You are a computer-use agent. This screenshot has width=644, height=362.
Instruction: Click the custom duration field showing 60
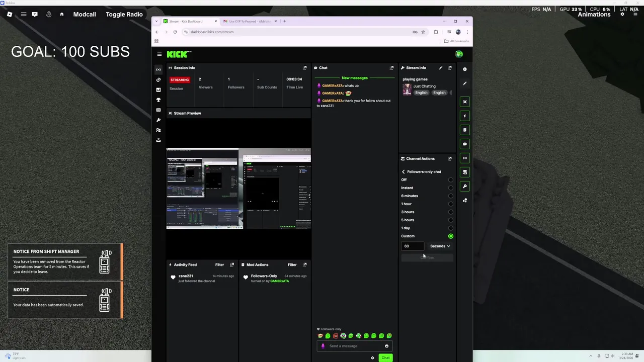tap(413, 246)
